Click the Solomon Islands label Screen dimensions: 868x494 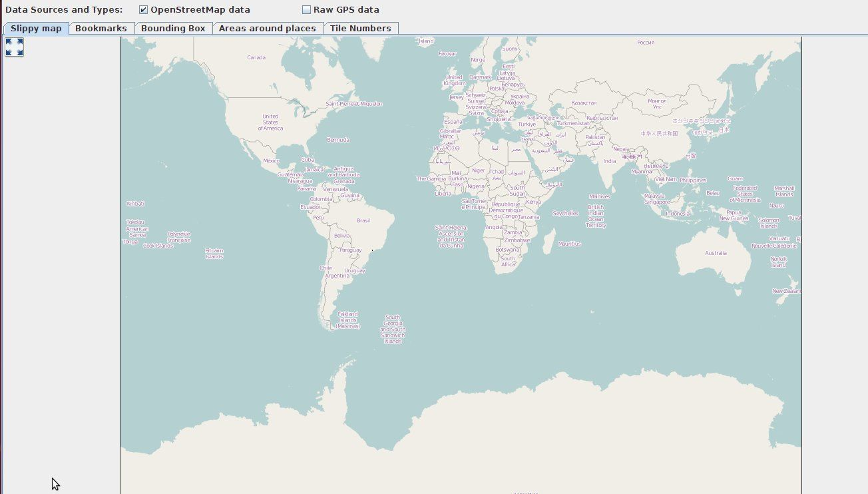click(769, 223)
